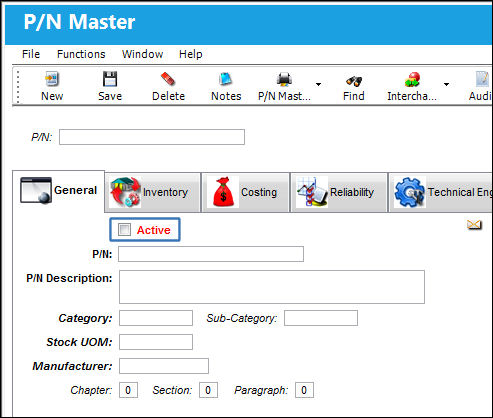Click the Sub-Category input field
Screen dimensions: 493x418
pos(321,318)
